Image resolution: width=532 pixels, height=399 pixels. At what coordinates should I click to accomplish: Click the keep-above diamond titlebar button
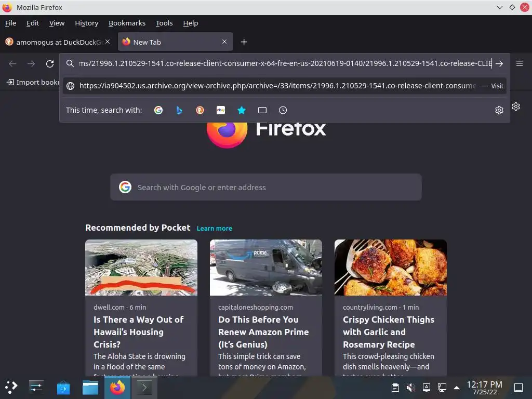coord(512,7)
